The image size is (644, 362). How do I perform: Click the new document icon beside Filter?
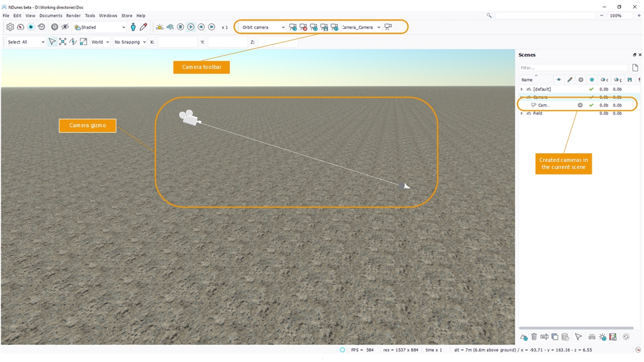click(x=635, y=68)
